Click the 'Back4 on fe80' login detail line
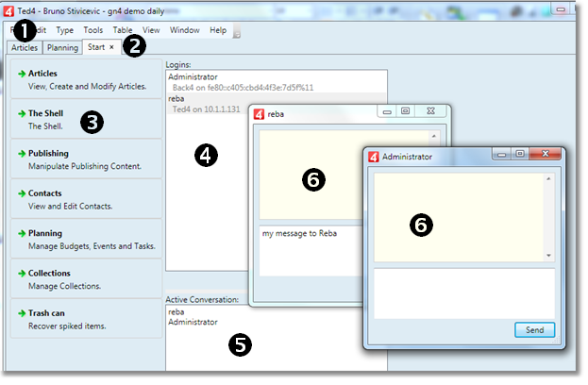Image resolution: width=588 pixels, height=385 pixels. click(243, 88)
